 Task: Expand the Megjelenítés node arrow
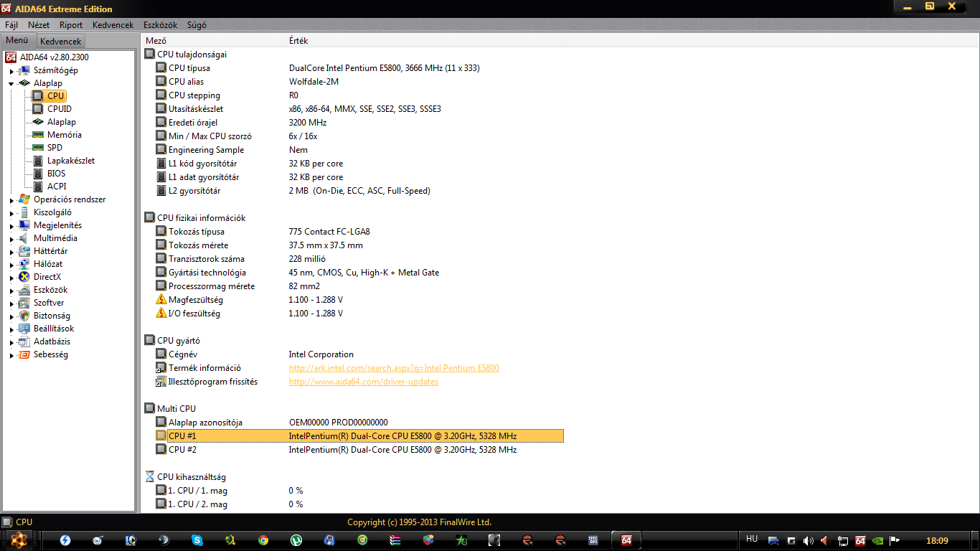[11, 226]
